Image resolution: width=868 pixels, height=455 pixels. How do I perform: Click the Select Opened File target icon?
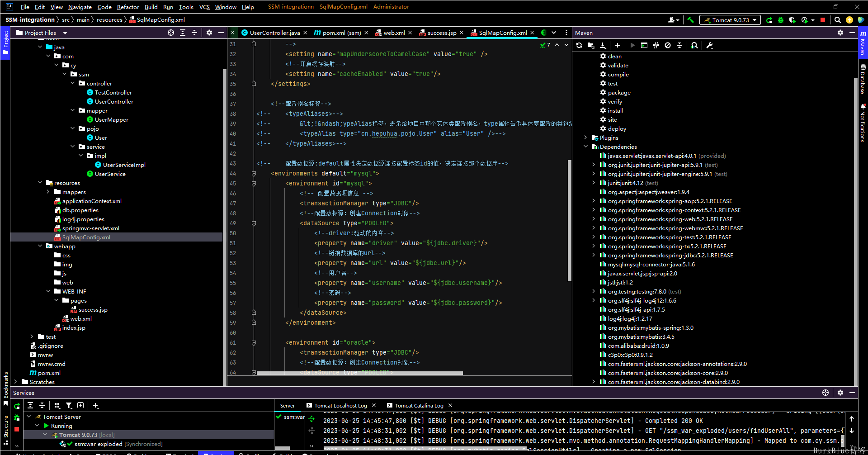pyautogui.click(x=171, y=33)
